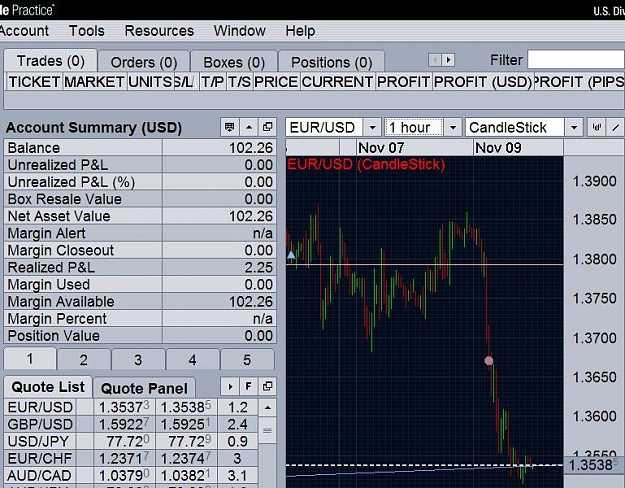Click the Nov 07 date label
625x488 pixels.
click(381, 148)
